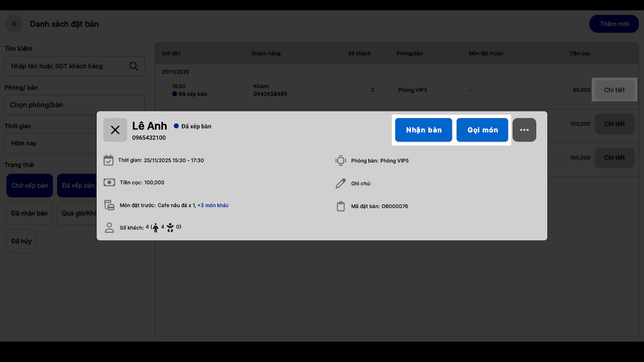Image resolution: width=644 pixels, height=362 pixels.
Task: Click the note pencil icon
Action: coord(341,183)
